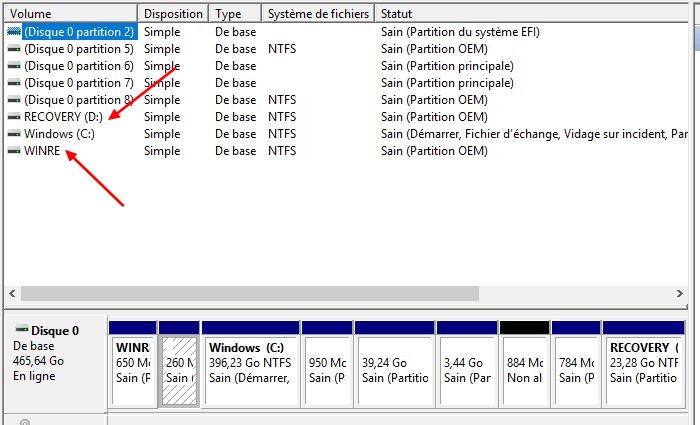700x425 pixels.
Task: Click the drive icon beside WINRE volume
Action: (x=14, y=150)
